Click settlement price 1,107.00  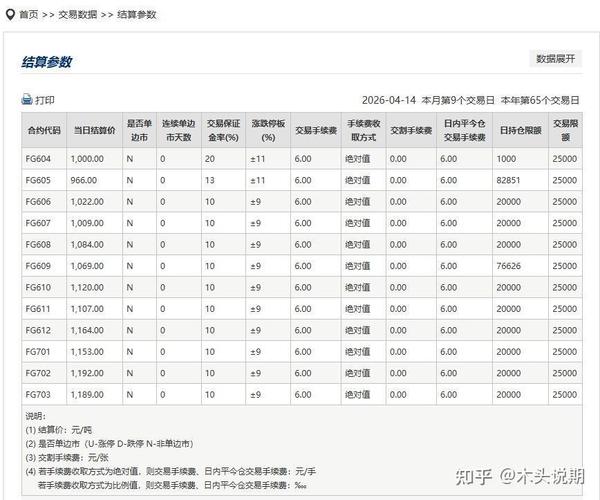87,309
